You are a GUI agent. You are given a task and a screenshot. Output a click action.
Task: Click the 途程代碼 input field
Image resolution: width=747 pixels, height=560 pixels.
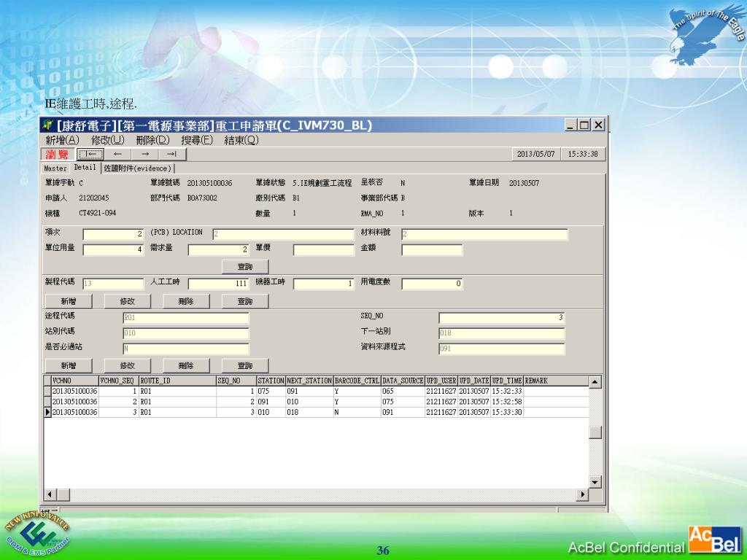pos(186,318)
